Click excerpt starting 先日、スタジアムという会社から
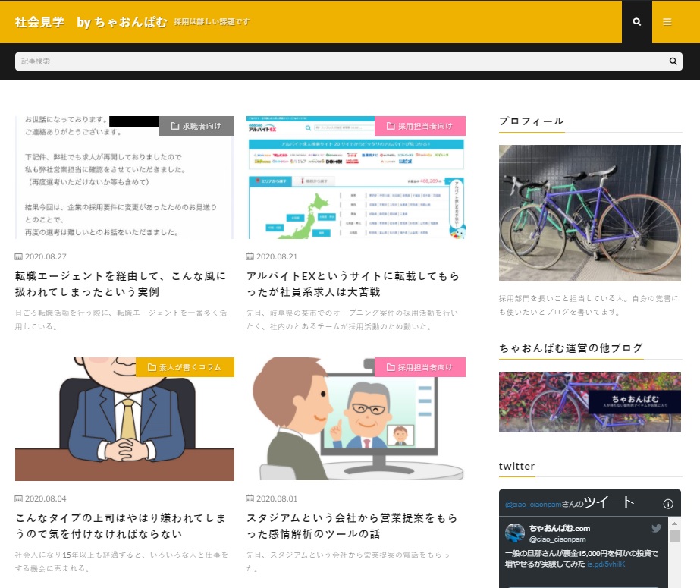Viewport: 700px width, 588px height. (348, 561)
